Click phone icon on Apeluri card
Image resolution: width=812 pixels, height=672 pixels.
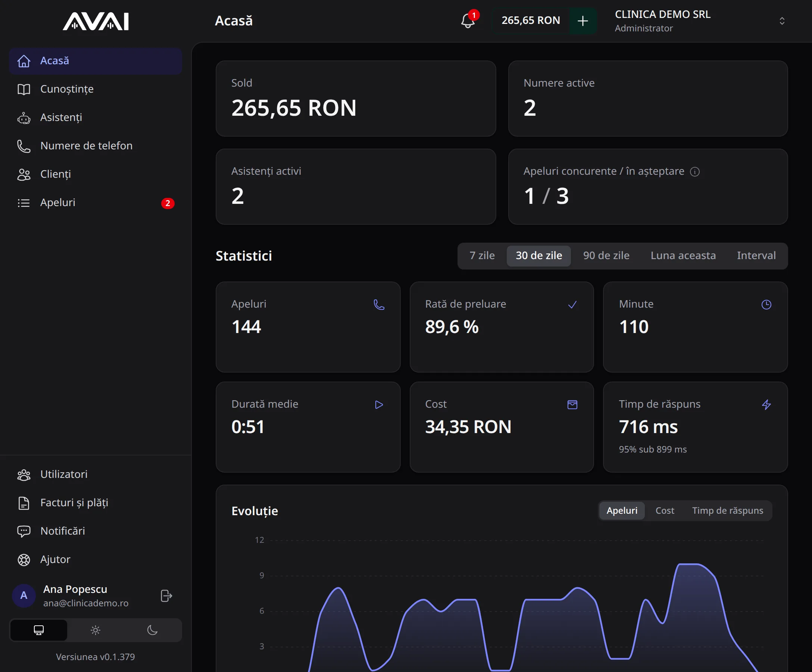tap(379, 305)
